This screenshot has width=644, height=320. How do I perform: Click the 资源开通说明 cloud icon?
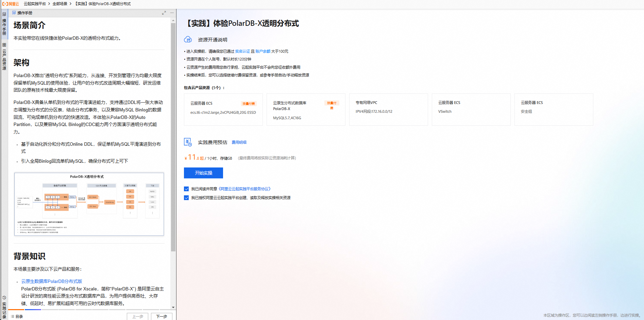(x=188, y=39)
